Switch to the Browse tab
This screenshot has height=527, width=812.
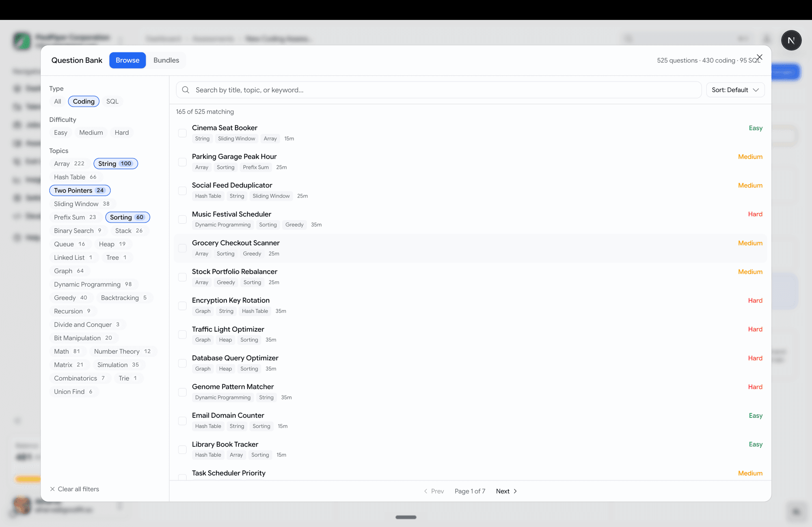(x=127, y=60)
